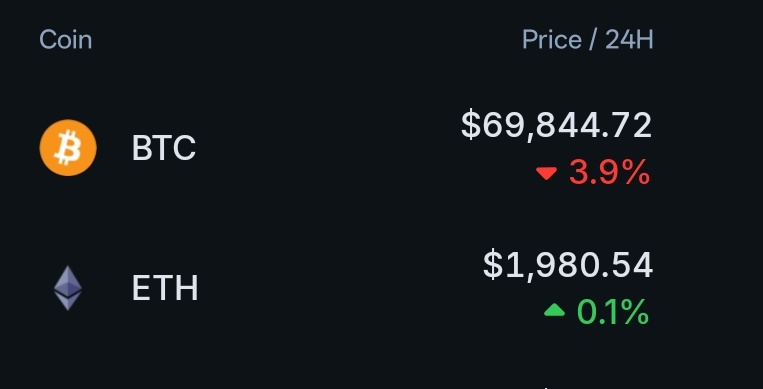Screen dimensions: 763x389
Task: Select the ETH ticker label
Action: 165,288
